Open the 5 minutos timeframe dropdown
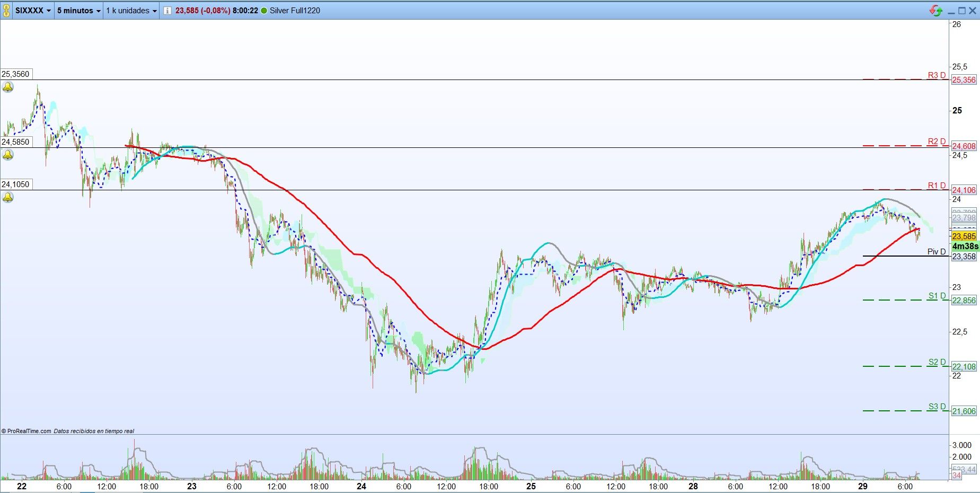 point(78,11)
